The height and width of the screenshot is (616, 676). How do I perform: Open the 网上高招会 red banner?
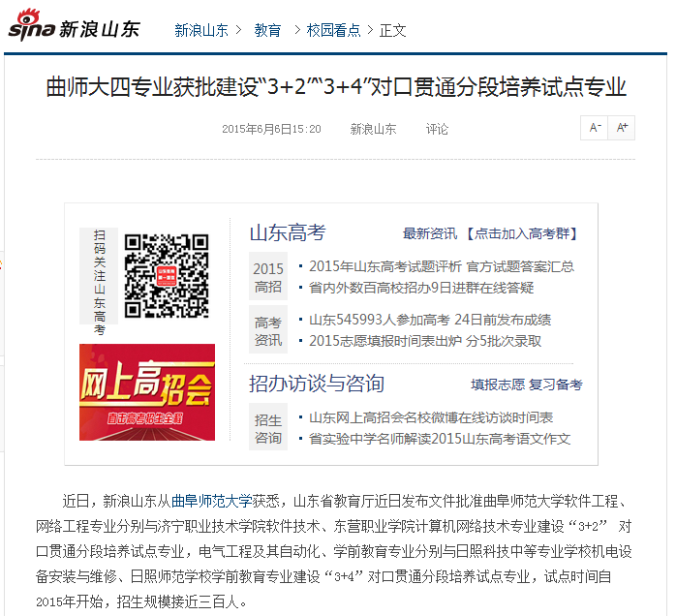coord(147,392)
